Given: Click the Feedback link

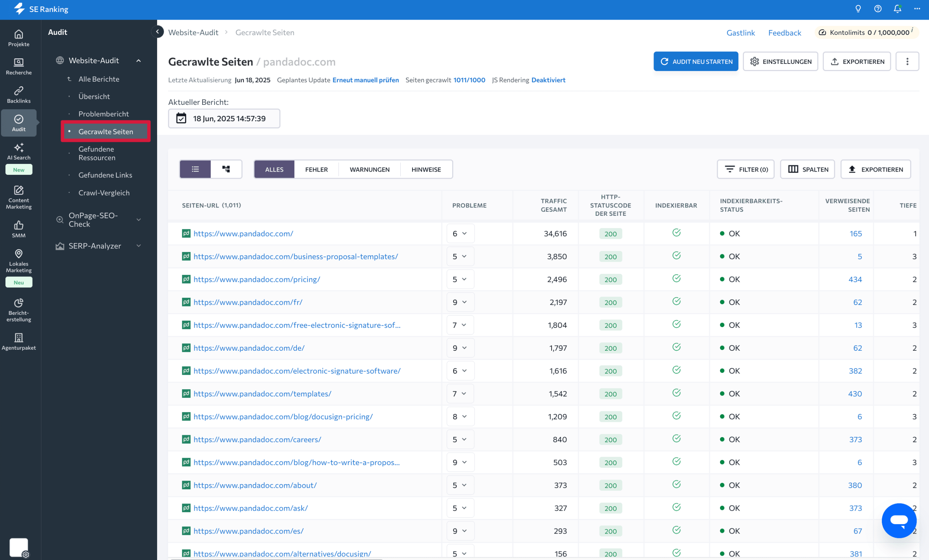Looking at the screenshot, I should click(x=785, y=32).
